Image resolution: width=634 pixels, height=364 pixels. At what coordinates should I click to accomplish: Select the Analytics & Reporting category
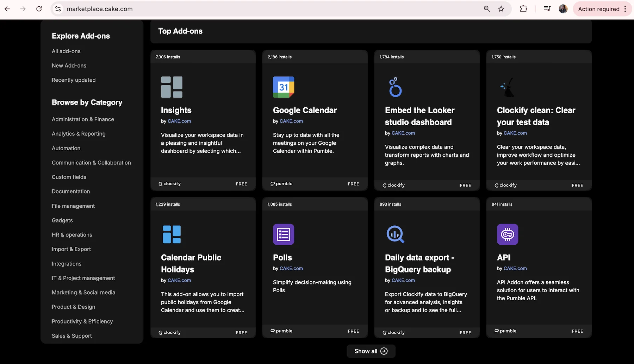79,134
